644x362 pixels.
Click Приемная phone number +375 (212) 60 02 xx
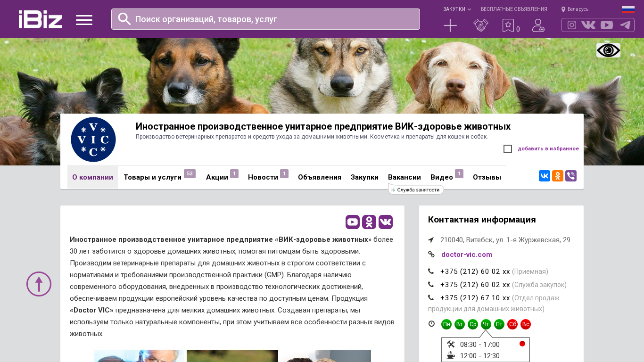click(x=475, y=271)
